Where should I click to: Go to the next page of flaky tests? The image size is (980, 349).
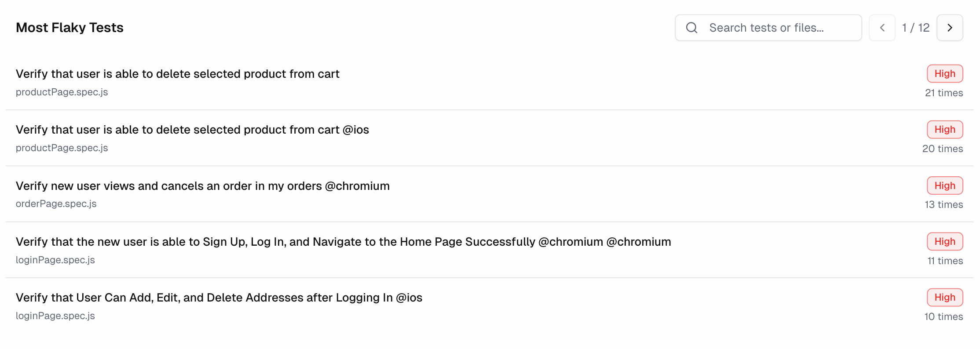pyautogui.click(x=950, y=28)
